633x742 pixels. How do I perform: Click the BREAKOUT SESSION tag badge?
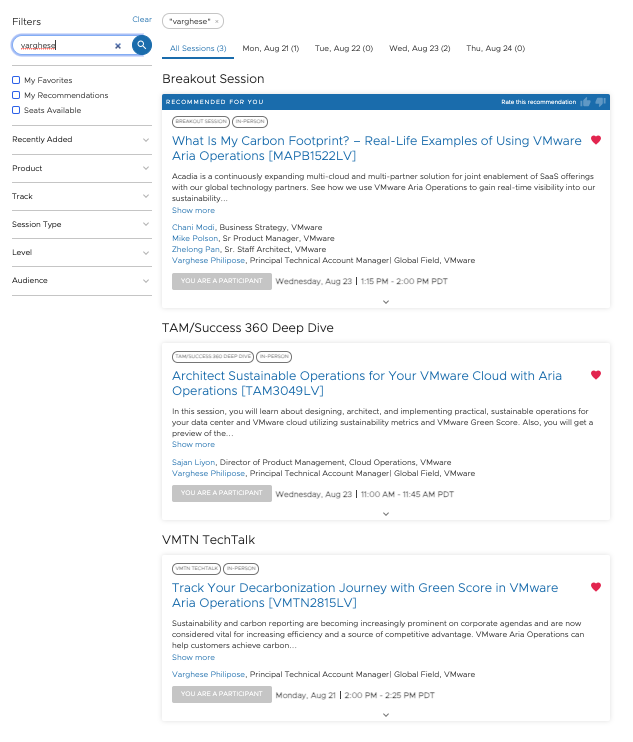201,122
